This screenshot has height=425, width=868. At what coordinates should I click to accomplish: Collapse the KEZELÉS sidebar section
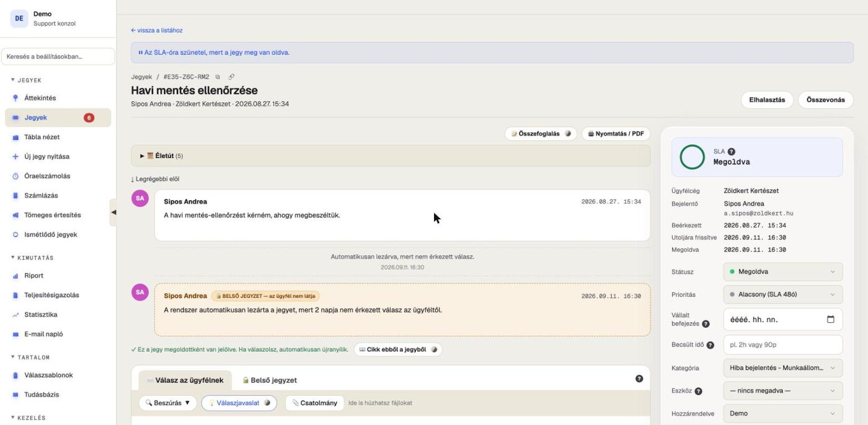[x=28, y=418]
